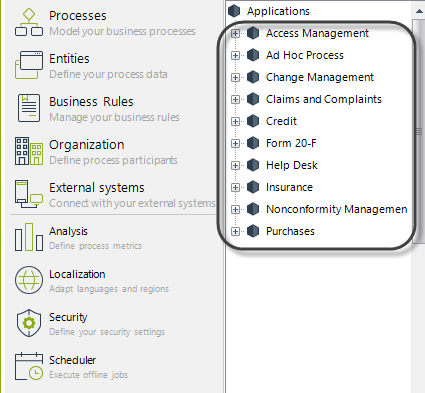Open the Localization globe icon
425x393 pixels.
tap(29, 280)
